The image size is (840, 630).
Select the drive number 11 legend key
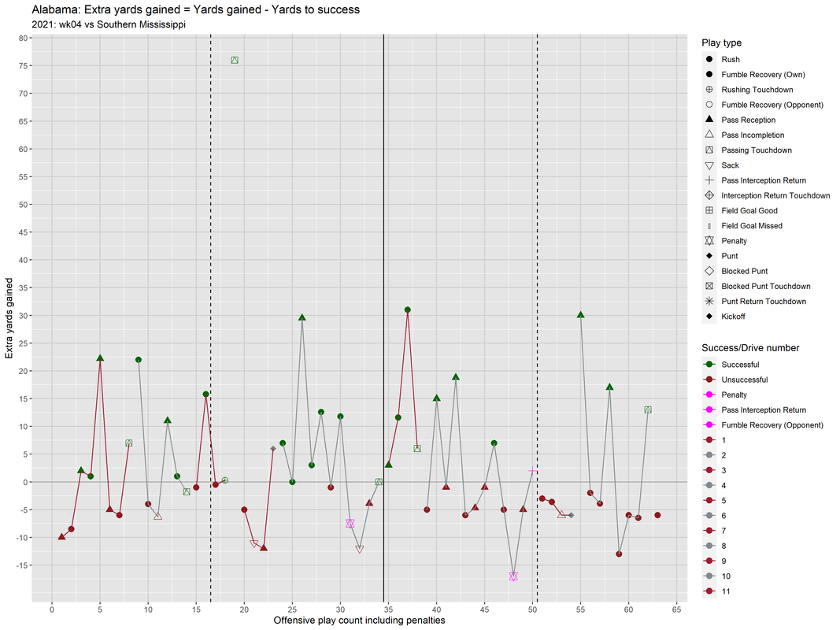(x=709, y=591)
